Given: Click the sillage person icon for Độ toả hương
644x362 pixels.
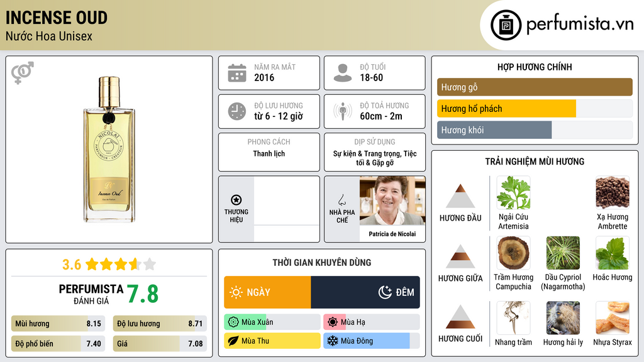Looking at the screenshot, I should (343, 111).
